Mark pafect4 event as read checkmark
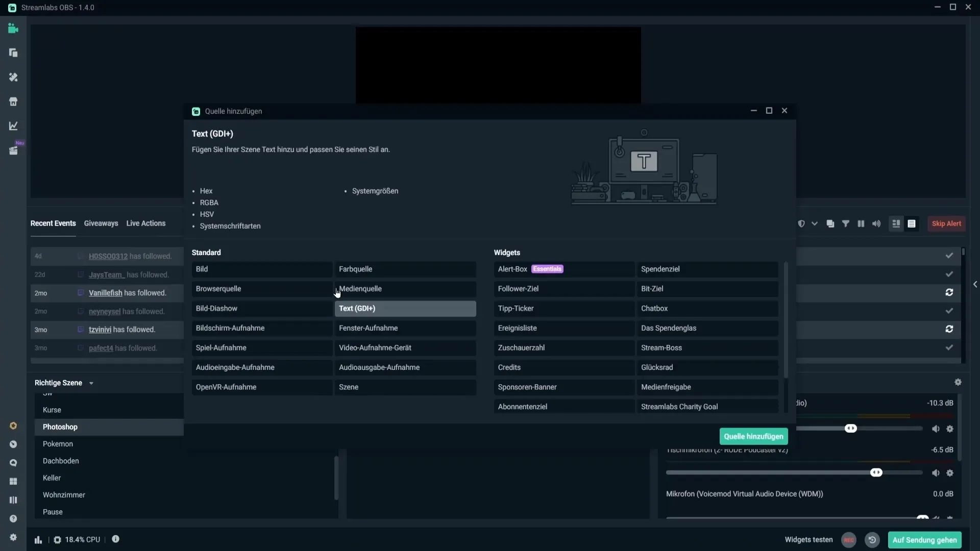Image resolution: width=980 pixels, height=551 pixels. click(949, 347)
